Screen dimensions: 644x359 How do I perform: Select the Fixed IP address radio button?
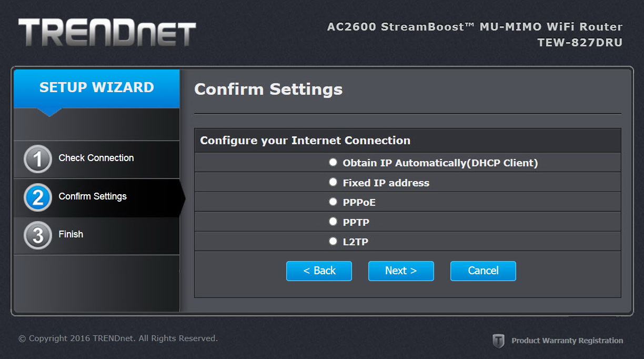(x=333, y=182)
